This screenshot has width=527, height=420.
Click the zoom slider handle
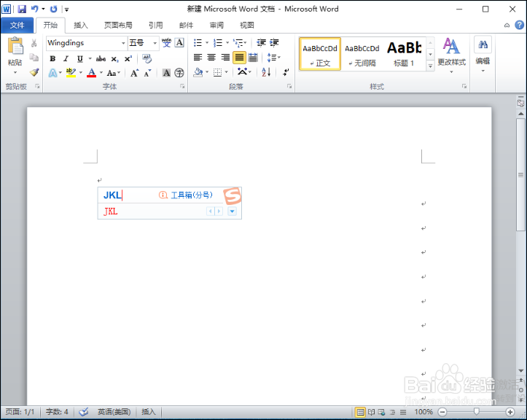point(476,411)
